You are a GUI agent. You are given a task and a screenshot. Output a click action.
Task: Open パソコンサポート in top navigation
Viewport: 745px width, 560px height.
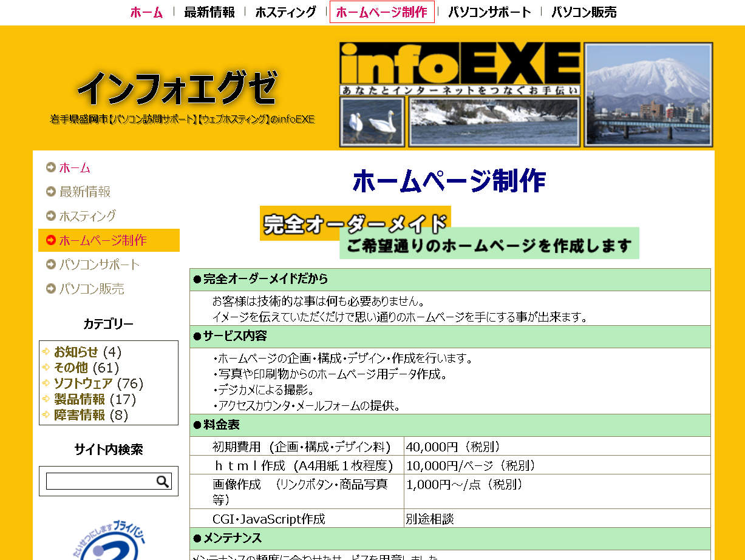point(489,12)
